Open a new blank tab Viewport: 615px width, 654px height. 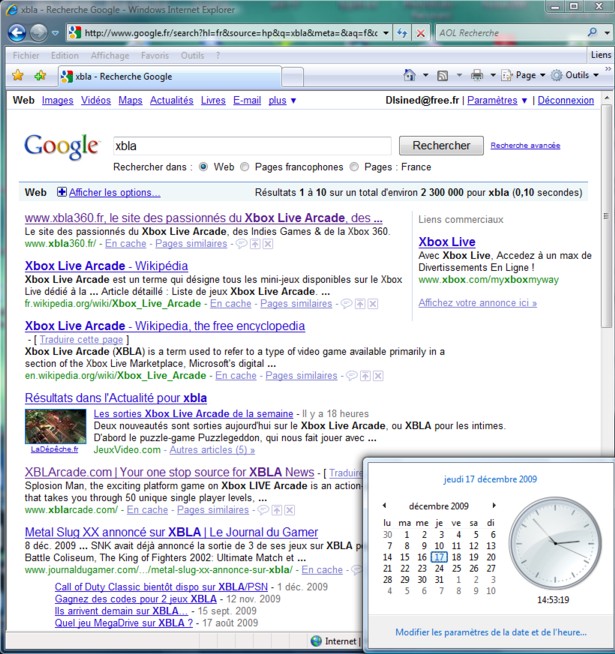292,77
